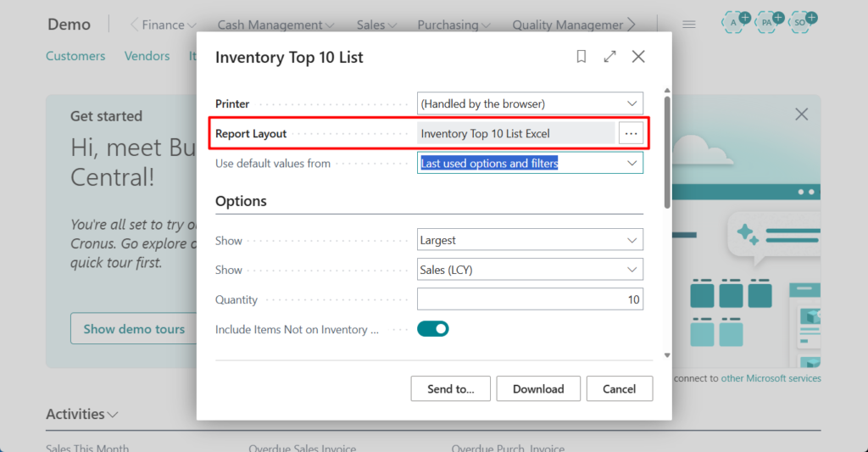The width and height of the screenshot is (868, 452).
Task: Open the Cash Management menu
Action: (x=275, y=25)
